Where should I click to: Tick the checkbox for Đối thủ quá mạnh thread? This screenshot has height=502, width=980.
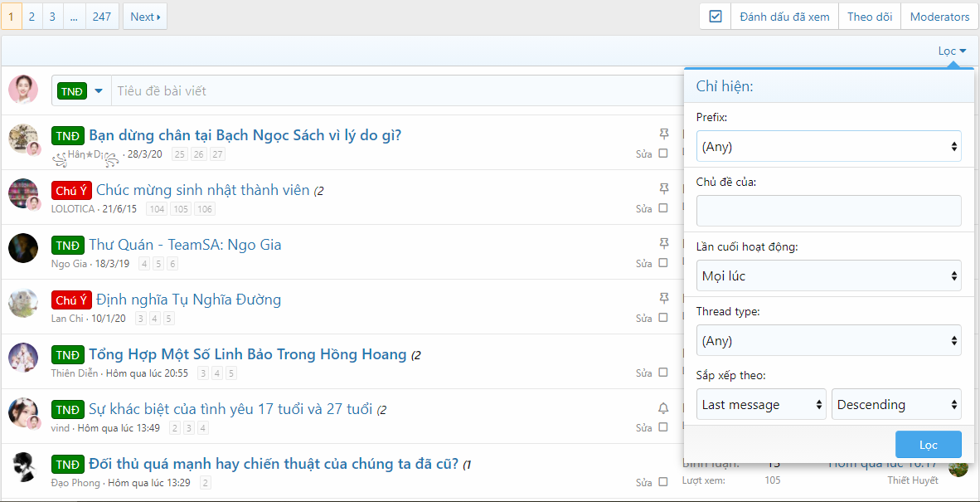click(663, 482)
